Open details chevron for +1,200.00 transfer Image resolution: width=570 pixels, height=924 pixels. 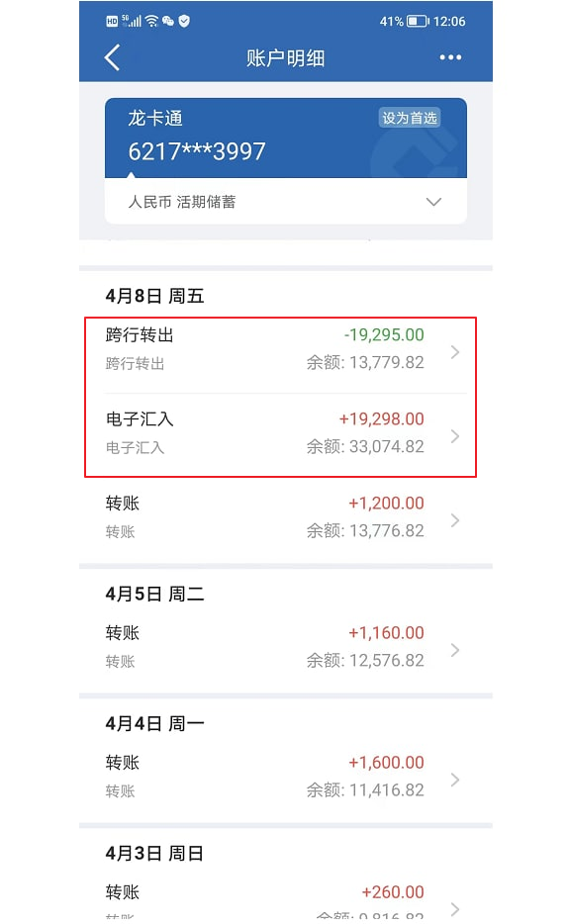click(x=454, y=520)
